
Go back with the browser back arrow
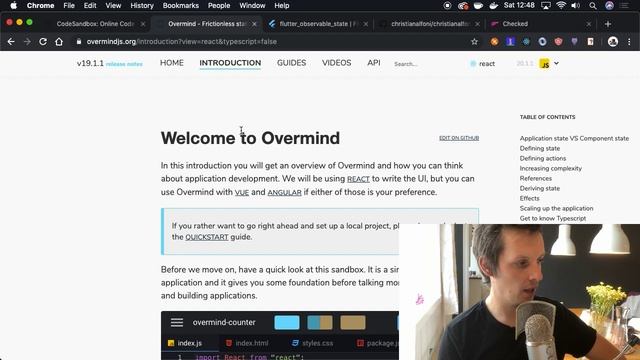[11, 42]
